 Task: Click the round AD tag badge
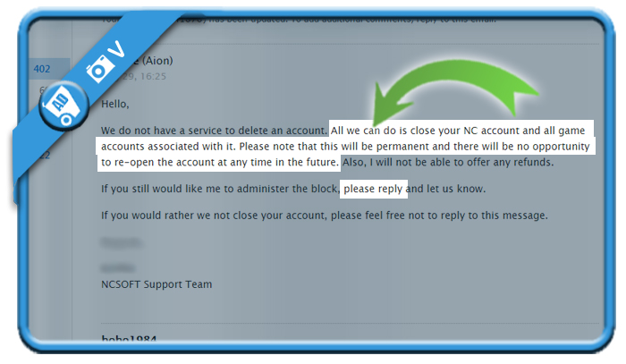pyautogui.click(x=64, y=106)
